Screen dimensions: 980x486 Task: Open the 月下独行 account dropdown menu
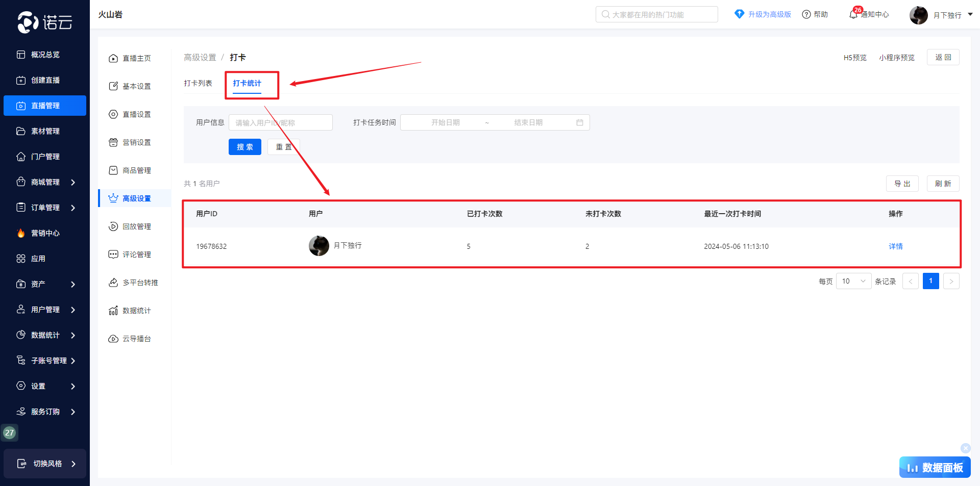(970, 15)
